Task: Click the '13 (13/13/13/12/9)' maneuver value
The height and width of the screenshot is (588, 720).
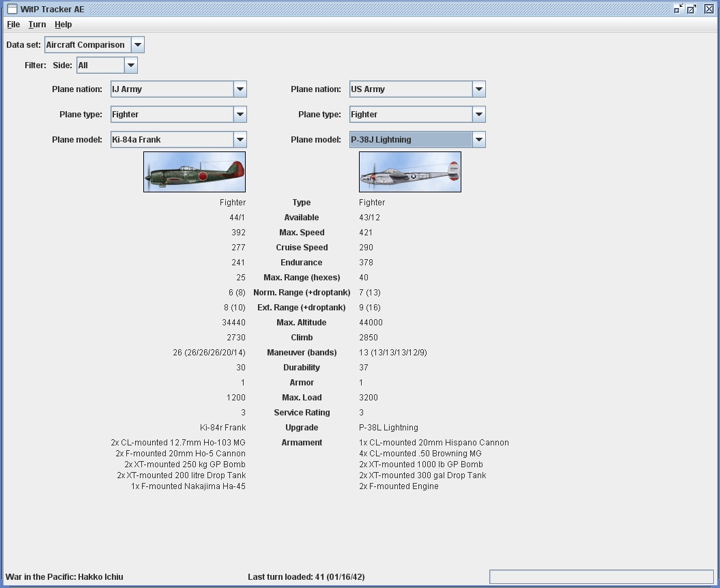Action: [393, 353]
